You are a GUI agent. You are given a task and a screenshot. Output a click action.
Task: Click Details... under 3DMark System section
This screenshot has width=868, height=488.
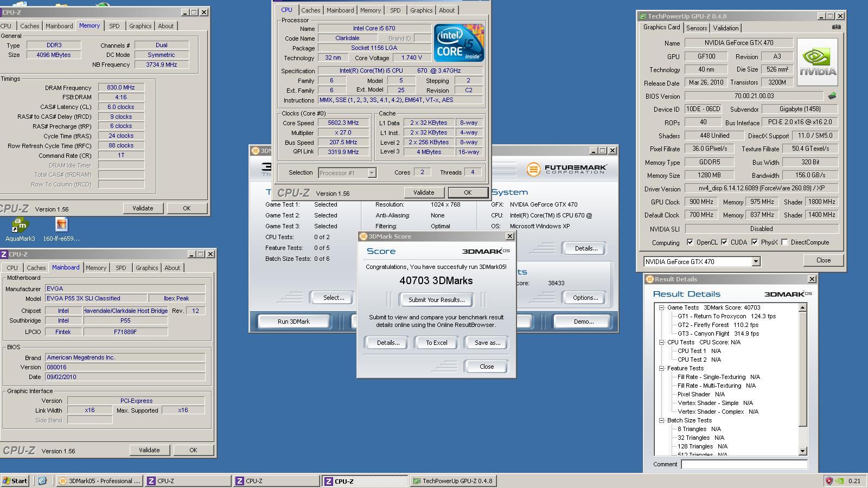585,248
